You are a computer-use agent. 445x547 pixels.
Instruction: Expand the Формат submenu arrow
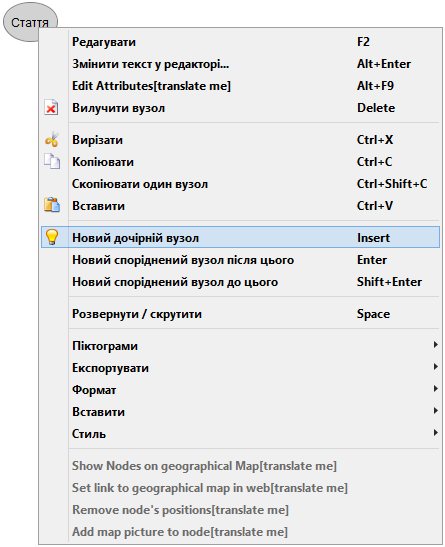435,389
